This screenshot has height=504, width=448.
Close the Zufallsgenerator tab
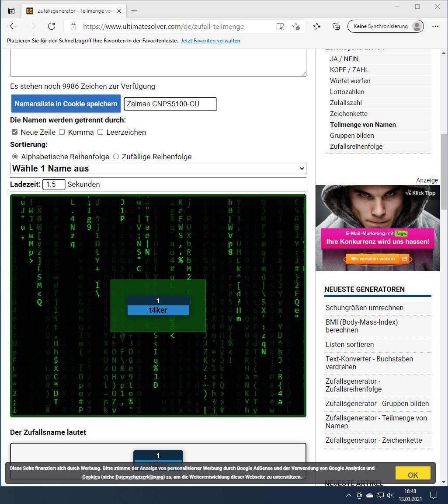[x=119, y=11]
